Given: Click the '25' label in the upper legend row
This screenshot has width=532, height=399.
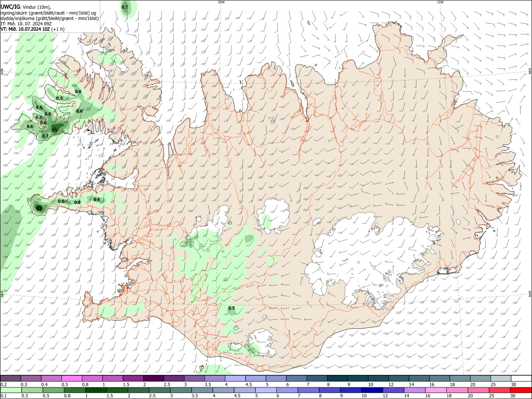Looking at the screenshot, I should tap(493, 384).
